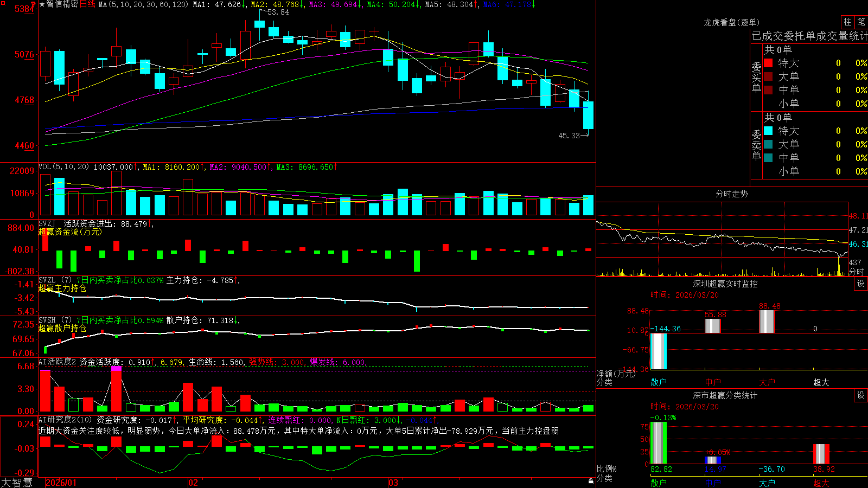Click the MA(5,10,20,30,60,120) parameters label
Screen dimensions: 868x488
pos(143,4)
